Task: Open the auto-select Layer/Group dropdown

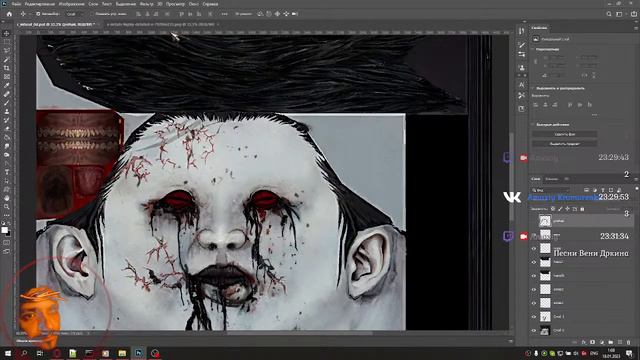Action: click(x=74, y=14)
